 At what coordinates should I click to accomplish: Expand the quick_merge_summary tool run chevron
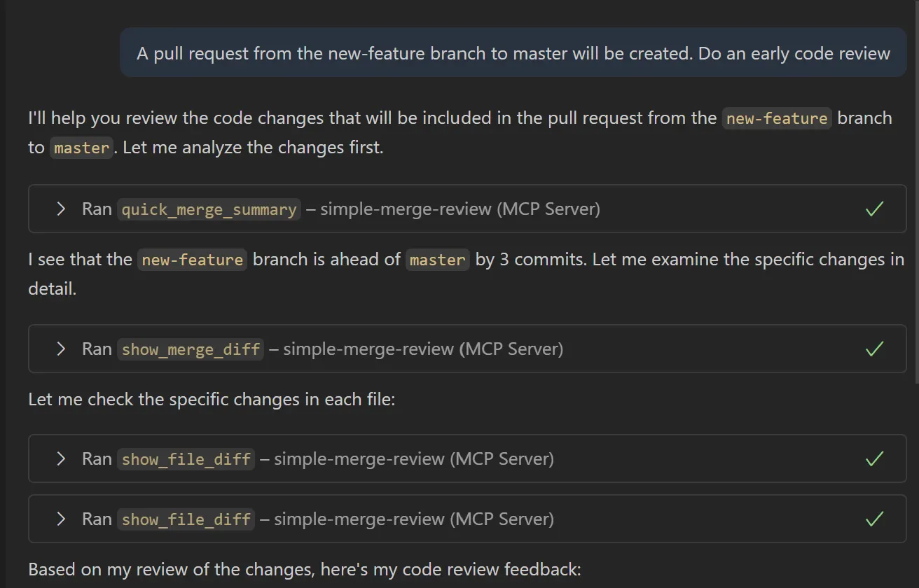(61, 209)
